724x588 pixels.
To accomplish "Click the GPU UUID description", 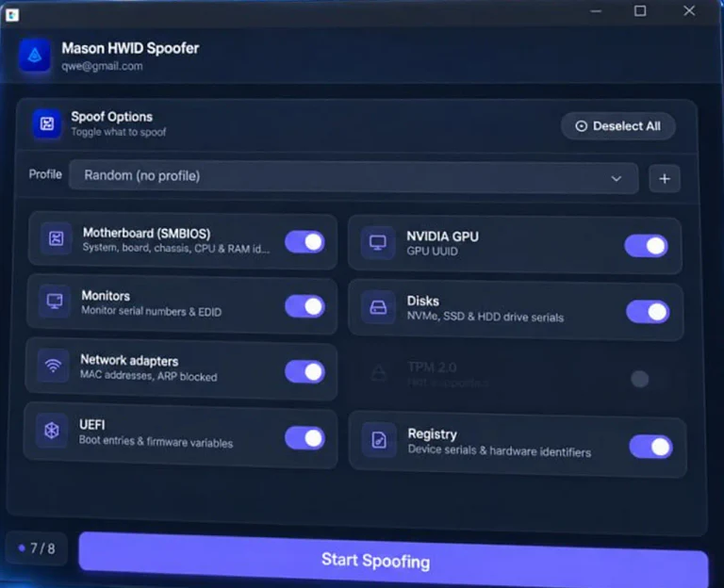I will click(x=432, y=252).
